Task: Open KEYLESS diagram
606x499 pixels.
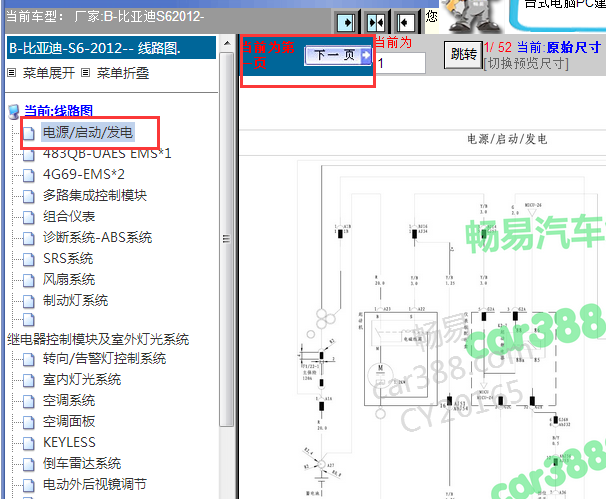Action: [x=69, y=442]
